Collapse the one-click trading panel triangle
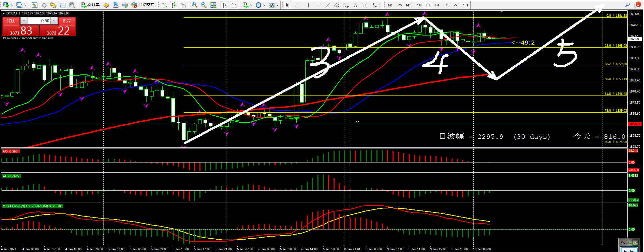This screenshot has height=252, width=644. [3, 13]
